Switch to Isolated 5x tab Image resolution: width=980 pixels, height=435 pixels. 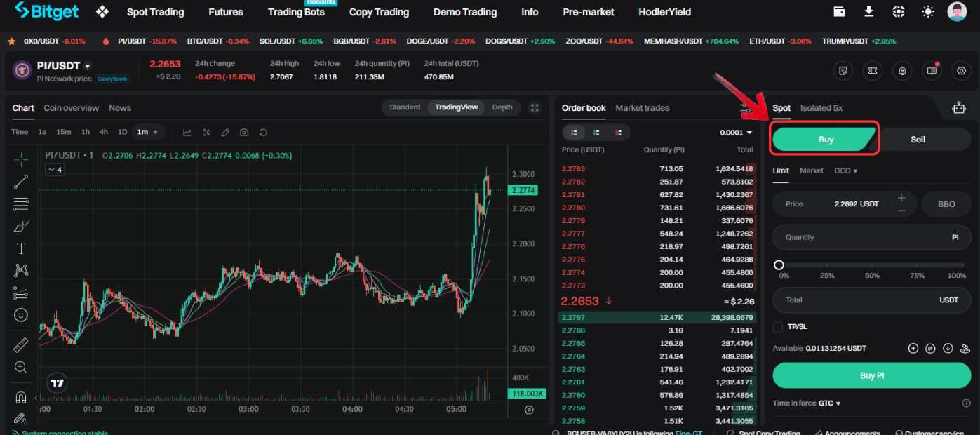coord(821,108)
